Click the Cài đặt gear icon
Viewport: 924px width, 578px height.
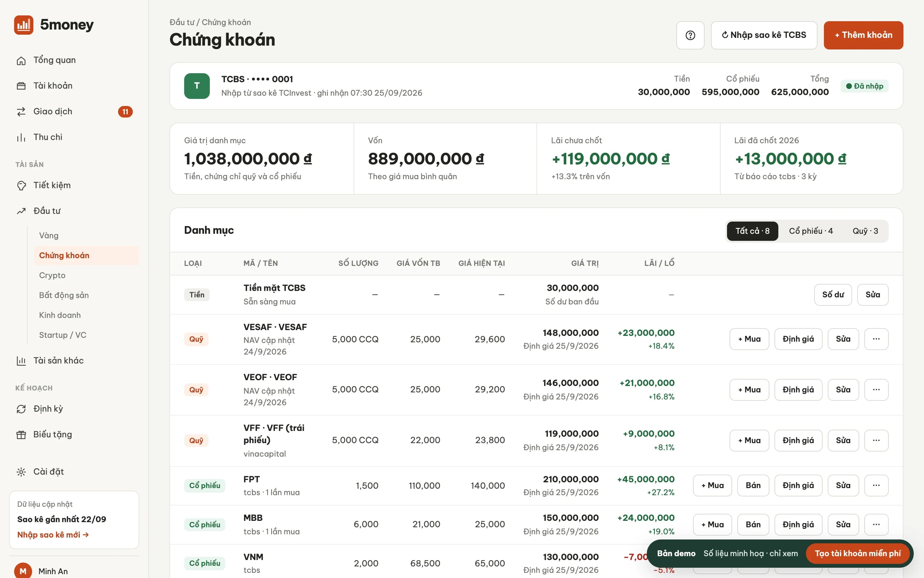point(21,472)
